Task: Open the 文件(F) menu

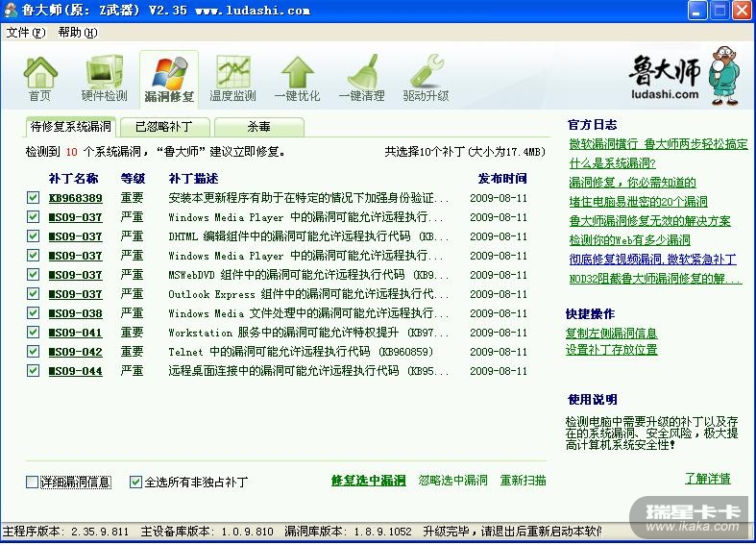Action: (26, 33)
